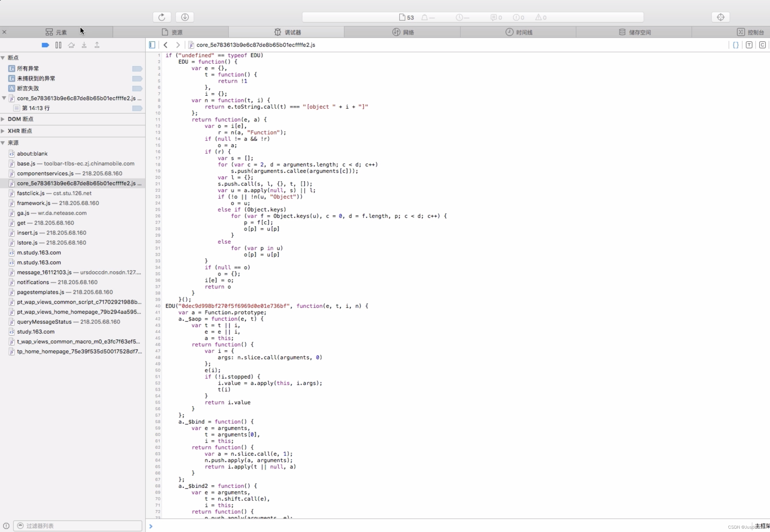Click the warnings count indicator
770x532 pixels.
[541, 17]
